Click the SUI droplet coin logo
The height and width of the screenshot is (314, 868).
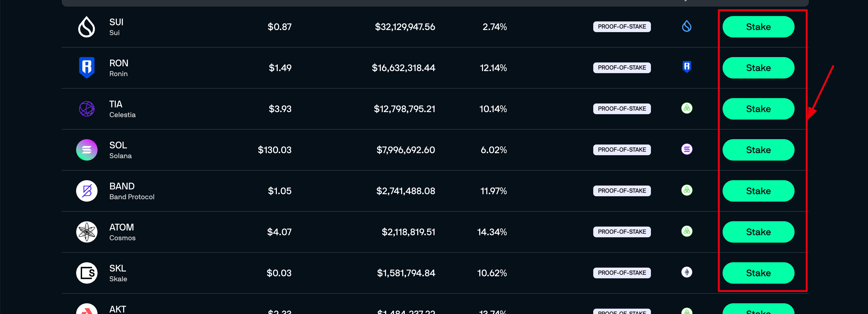pyautogui.click(x=87, y=27)
